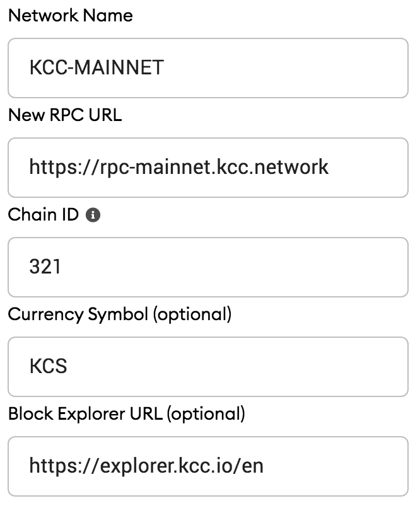Viewport: 420px width, 513px height.
Task: Click the "Network Name" label
Action: click(70, 16)
